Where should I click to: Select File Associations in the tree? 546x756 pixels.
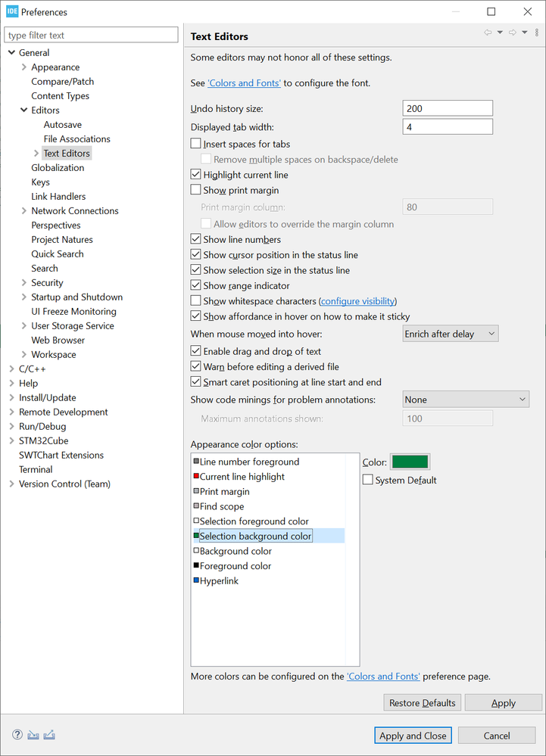76,138
